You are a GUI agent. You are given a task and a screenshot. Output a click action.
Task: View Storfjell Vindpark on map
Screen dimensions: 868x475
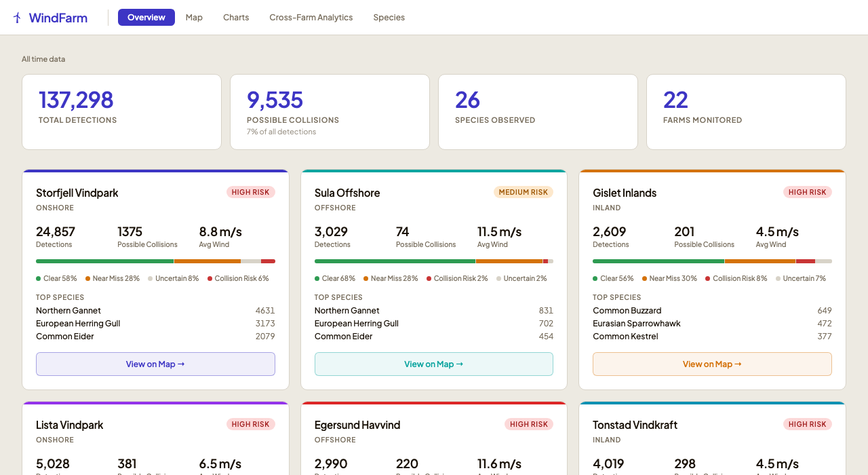(155, 364)
